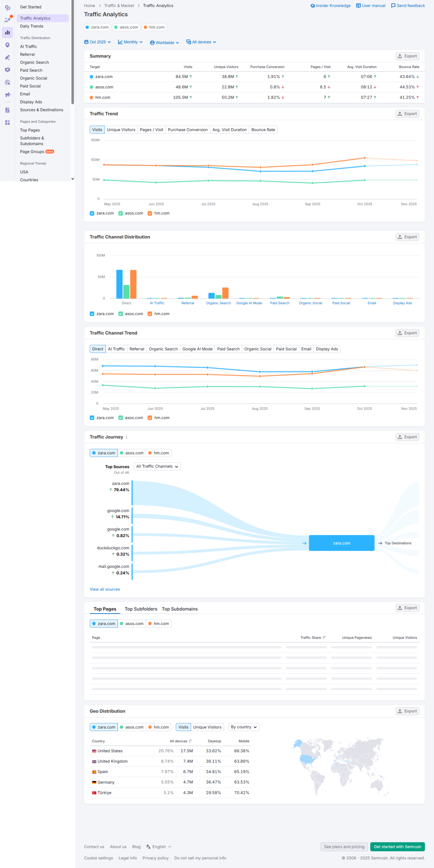Image resolution: width=434 pixels, height=868 pixels.
Task: Select Google AI Mode tab in Channel Trend
Action: [x=197, y=349]
